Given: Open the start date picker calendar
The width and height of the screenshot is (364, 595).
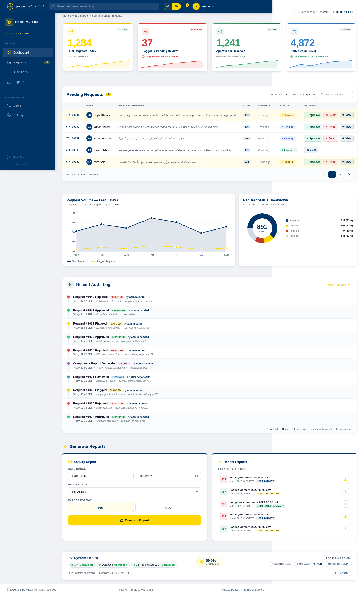Looking at the screenshot, I should click(x=129, y=476).
